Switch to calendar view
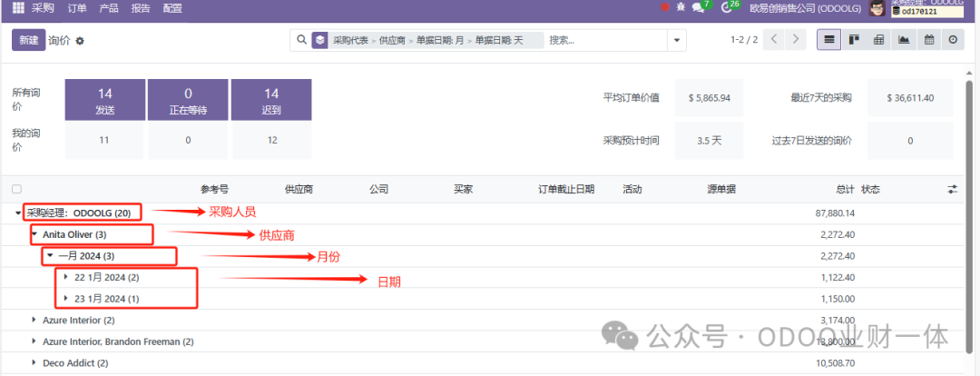Image resolution: width=980 pixels, height=376 pixels. (x=929, y=39)
